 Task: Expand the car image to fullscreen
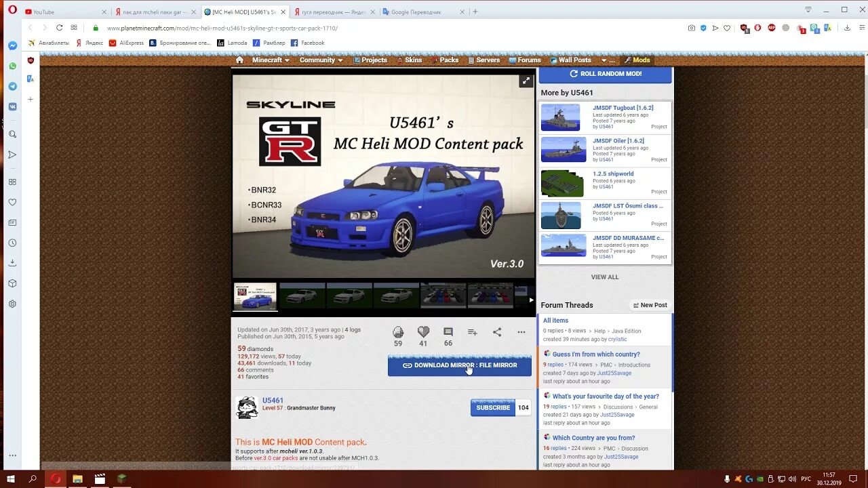526,81
